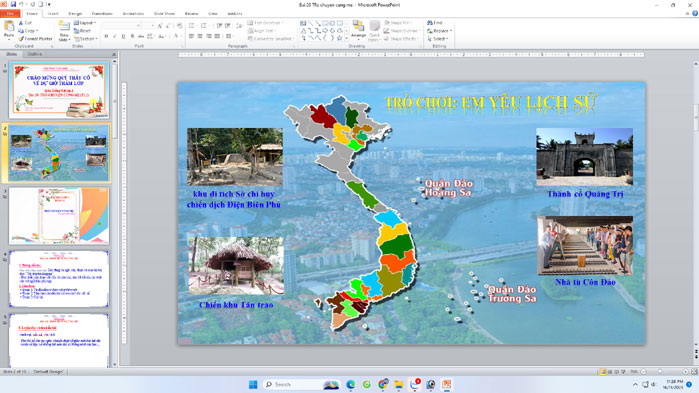Viewport: 699px width, 393px height.
Task: Close the Slides/Outline pane
Action: tap(114, 54)
